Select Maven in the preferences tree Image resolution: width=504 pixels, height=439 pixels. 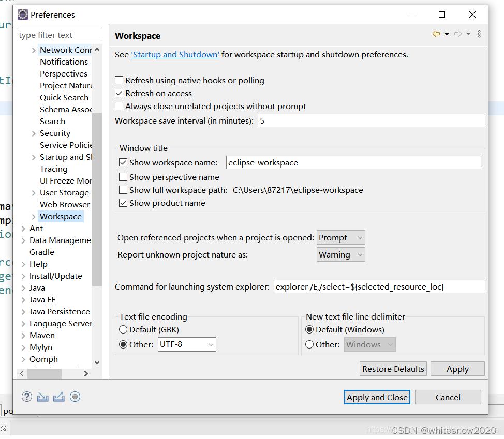click(x=42, y=335)
